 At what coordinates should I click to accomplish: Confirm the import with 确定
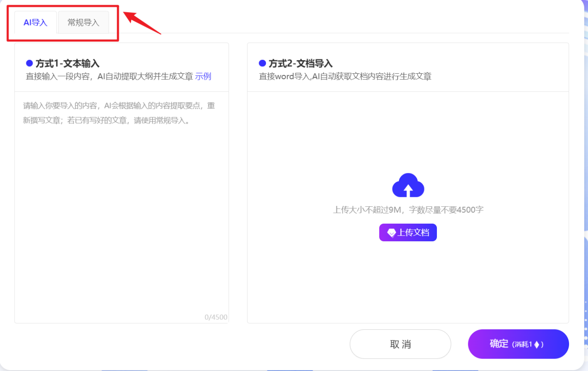point(499,344)
